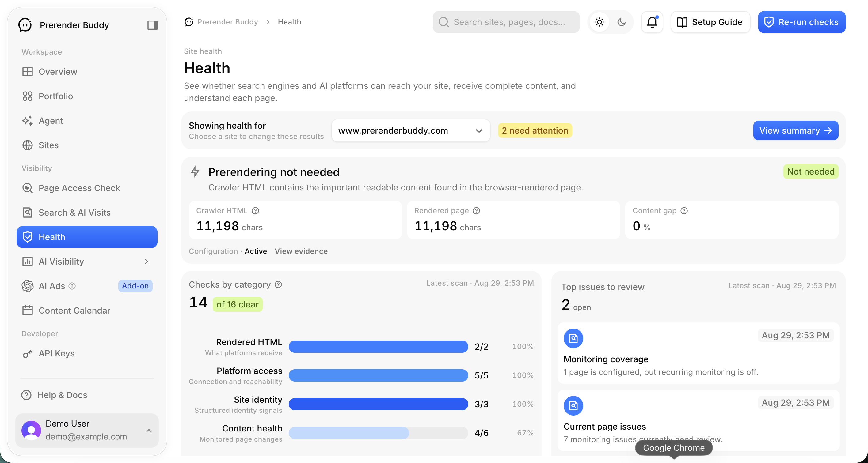868x463 pixels.
Task: Click the Agent sparkle icon
Action: [x=27, y=121]
